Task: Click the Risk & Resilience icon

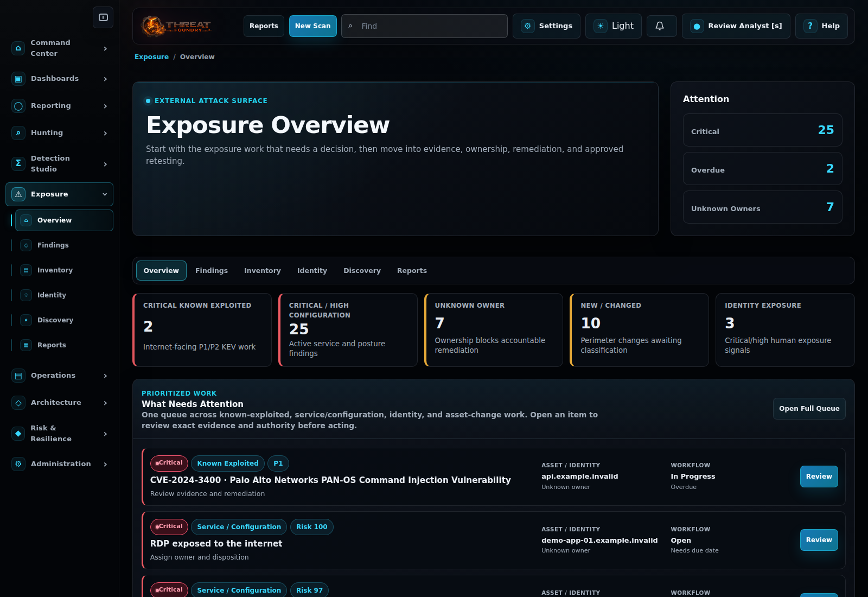Action: coord(18,434)
